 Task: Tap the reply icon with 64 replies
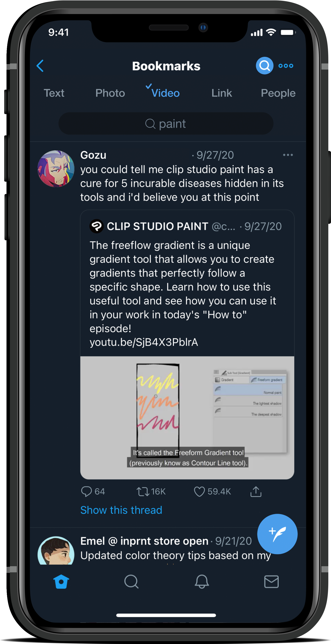pos(87,491)
